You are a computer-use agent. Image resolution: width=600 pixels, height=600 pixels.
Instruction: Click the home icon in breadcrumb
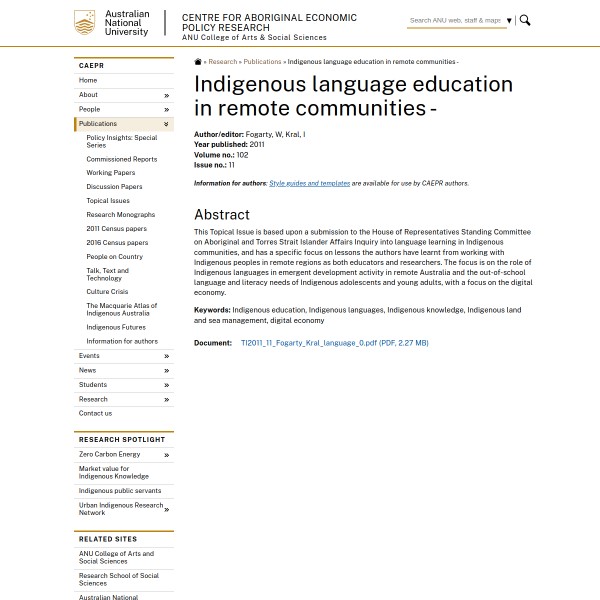click(198, 62)
